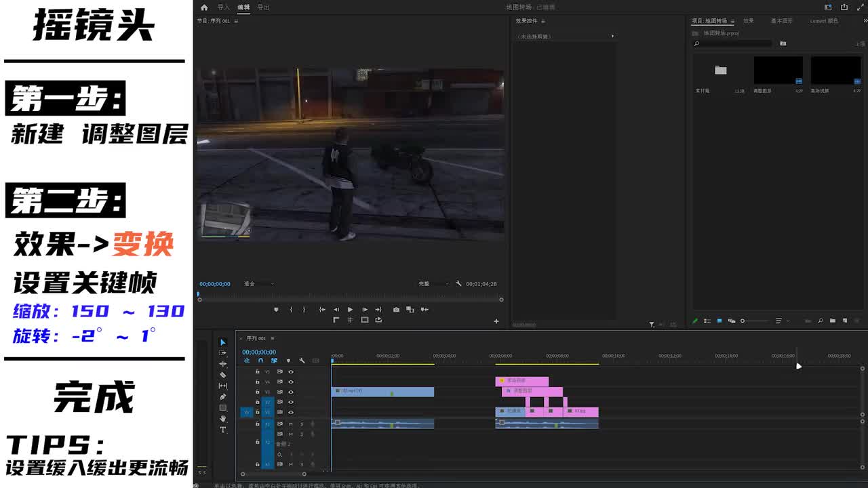Open the 效果 (Effects) panel tab
Screen dimensions: 868x488
[749, 21]
